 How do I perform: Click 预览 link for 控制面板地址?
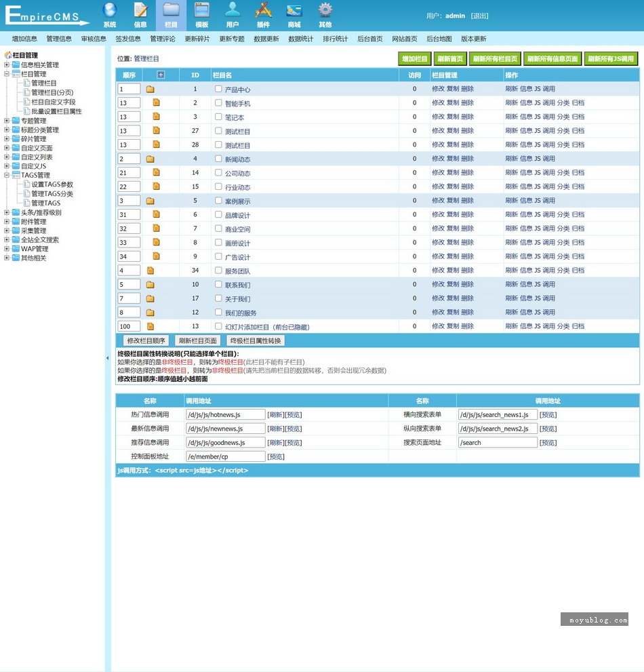tap(276, 456)
